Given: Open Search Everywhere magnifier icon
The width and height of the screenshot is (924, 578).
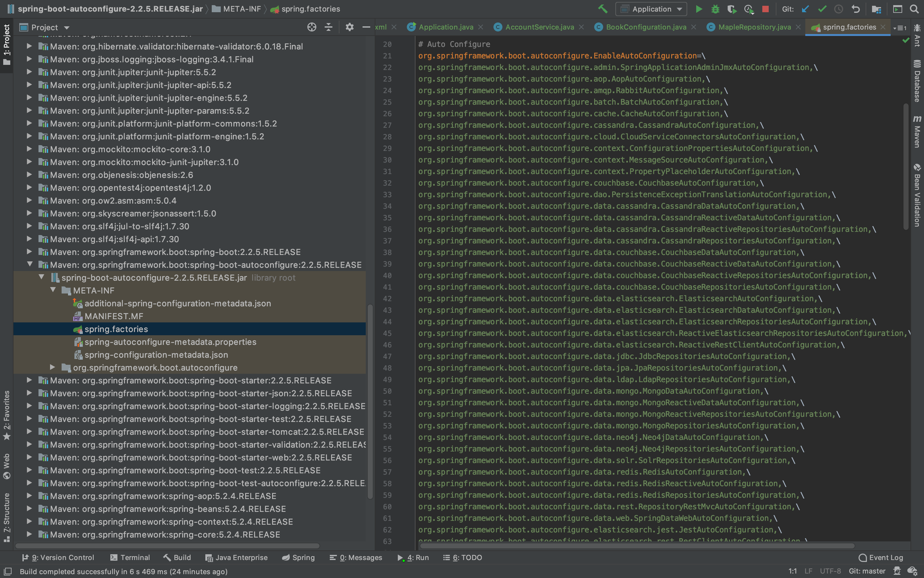Looking at the screenshot, I should 914,9.
